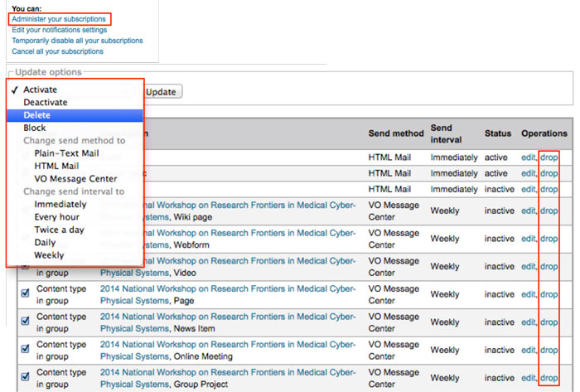The image size is (580, 392).
Task: Click drop link in the Video row
Action: (549, 266)
